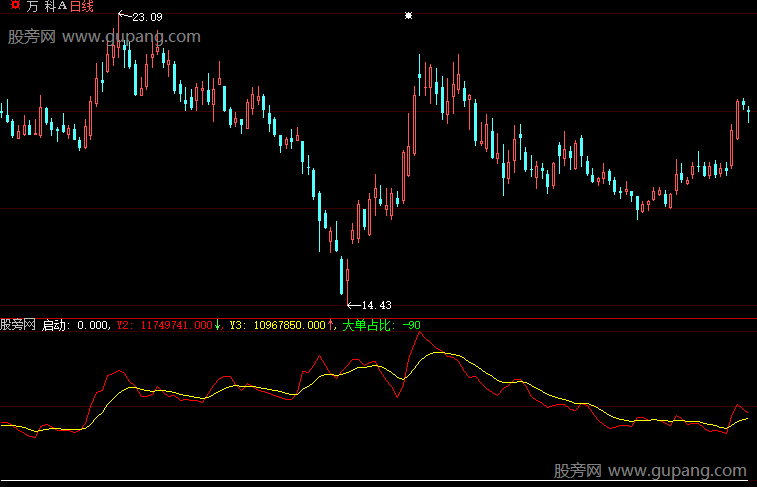
Task: Click the 股旁网 indicator name label
Action: [x=18, y=325]
